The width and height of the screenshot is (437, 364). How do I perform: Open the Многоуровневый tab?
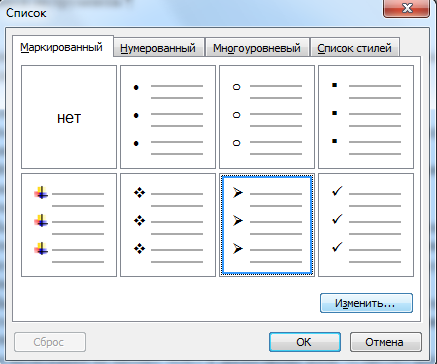[257, 48]
